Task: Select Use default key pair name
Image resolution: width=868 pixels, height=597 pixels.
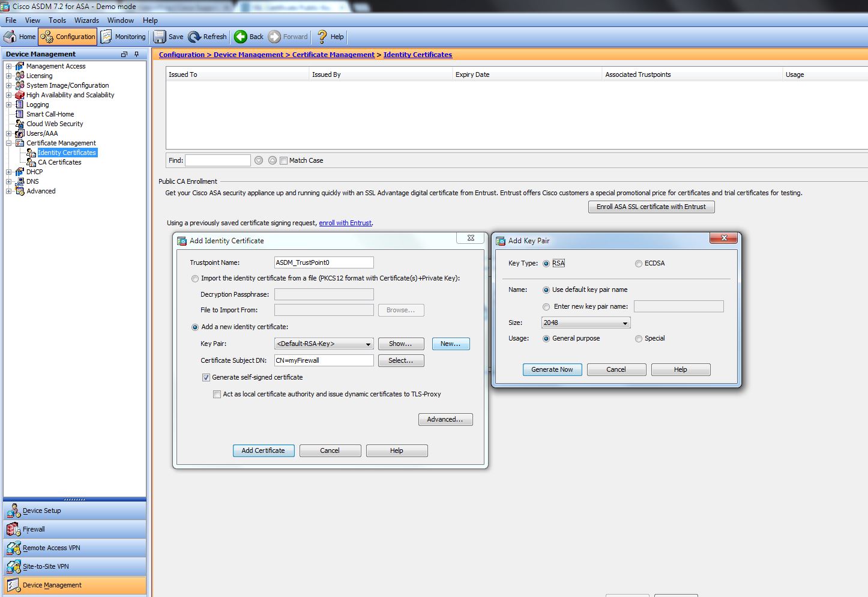Action: pos(546,290)
